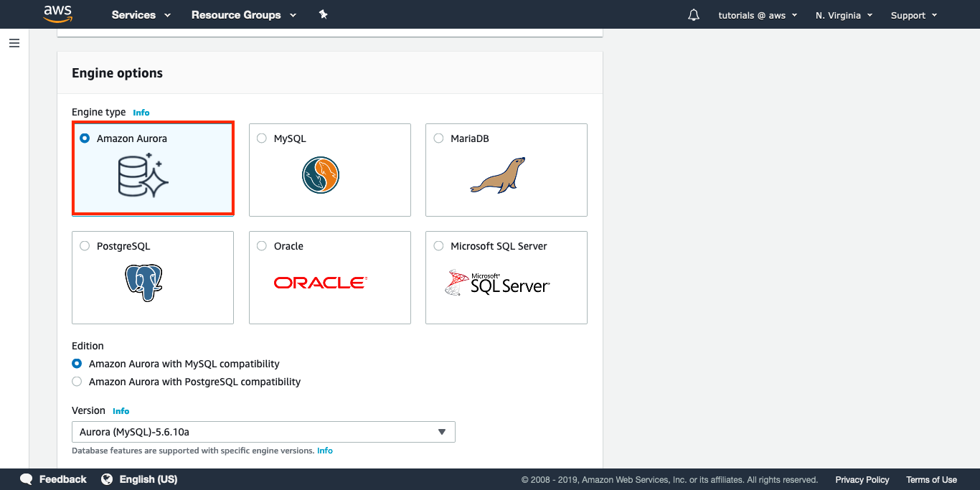980x490 pixels.
Task: Click the Feedback button label
Action: [x=62, y=479]
